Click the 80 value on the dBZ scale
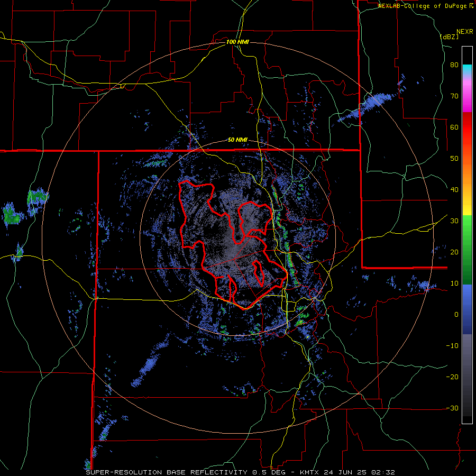Image resolution: width=476 pixels, height=476 pixels. point(454,65)
